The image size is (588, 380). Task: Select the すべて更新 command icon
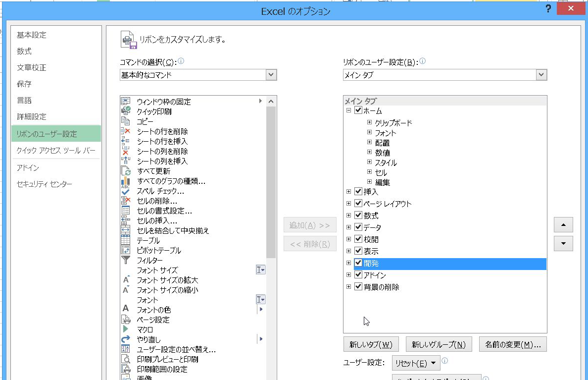point(125,170)
